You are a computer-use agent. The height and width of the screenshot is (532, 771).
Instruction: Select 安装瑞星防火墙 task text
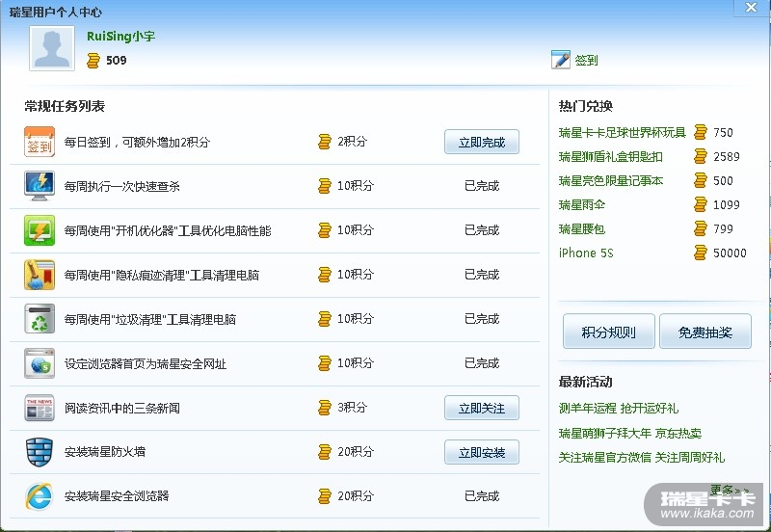[x=105, y=451]
